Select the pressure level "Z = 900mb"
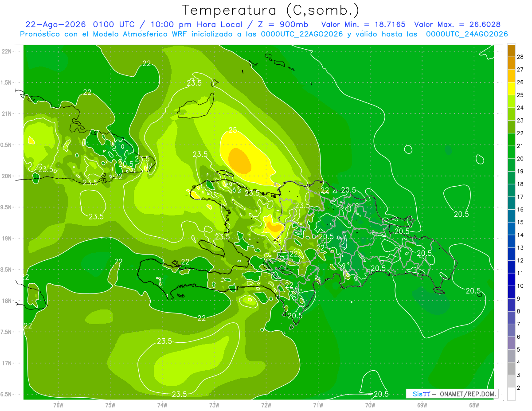The height and width of the screenshot is (411, 532). click(x=283, y=24)
